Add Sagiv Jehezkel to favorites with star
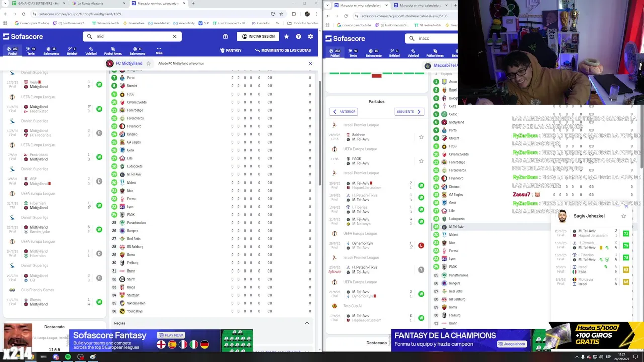This screenshot has height=362, width=644. 624,216
